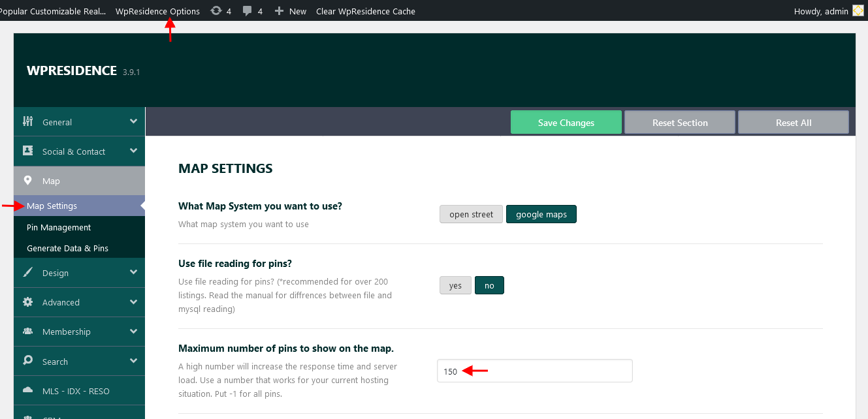Click the Social & Contact card icon
Image resolution: width=868 pixels, height=419 pixels.
click(27, 151)
